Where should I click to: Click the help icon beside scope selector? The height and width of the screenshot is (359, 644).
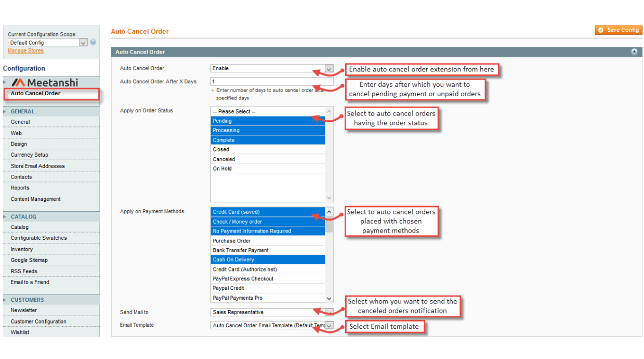coord(93,43)
